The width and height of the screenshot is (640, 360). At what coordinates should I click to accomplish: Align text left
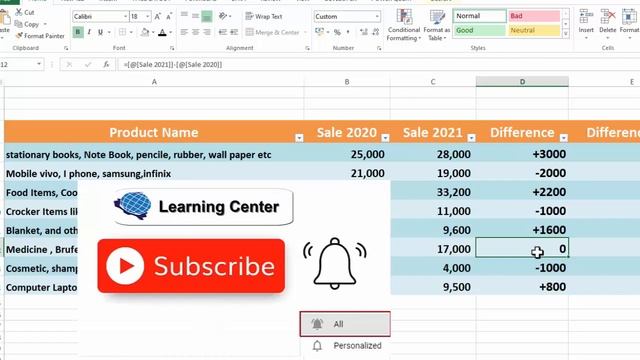[x=184, y=32]
